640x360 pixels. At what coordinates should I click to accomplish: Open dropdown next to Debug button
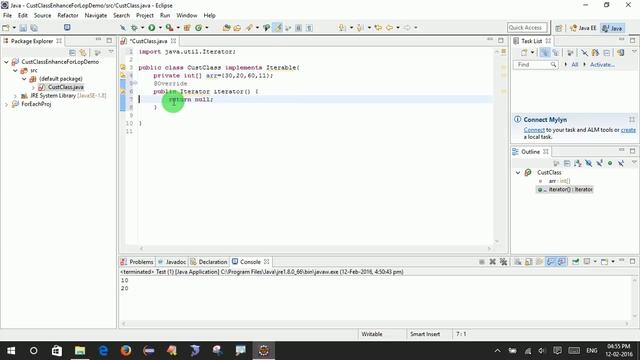(x=142, y=28)
